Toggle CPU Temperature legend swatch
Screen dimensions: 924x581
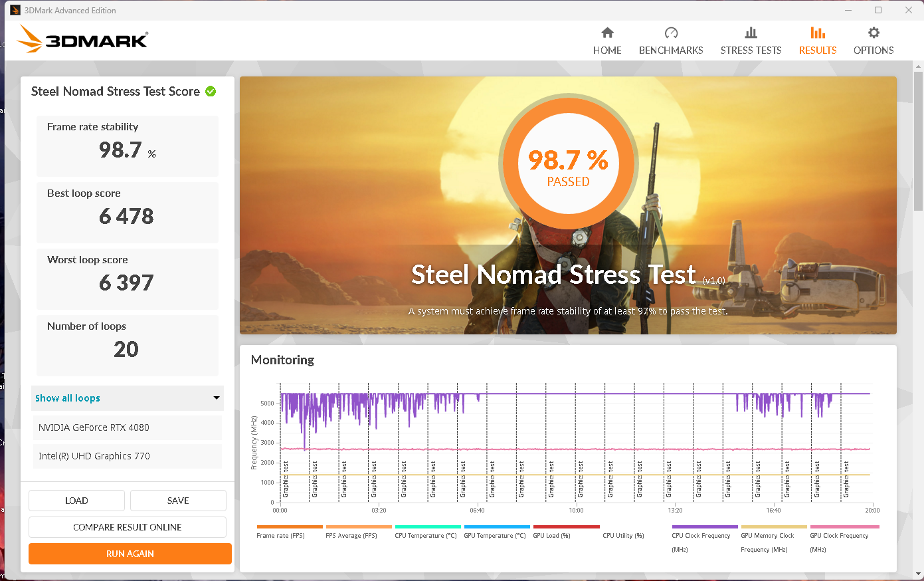tap(428, 526)
